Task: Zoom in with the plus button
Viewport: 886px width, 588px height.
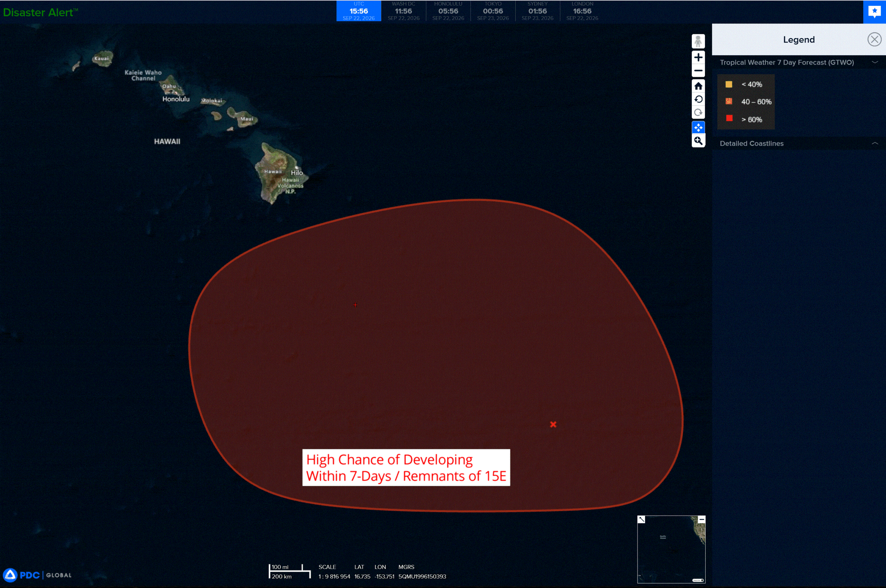Action: coord(698,57)
